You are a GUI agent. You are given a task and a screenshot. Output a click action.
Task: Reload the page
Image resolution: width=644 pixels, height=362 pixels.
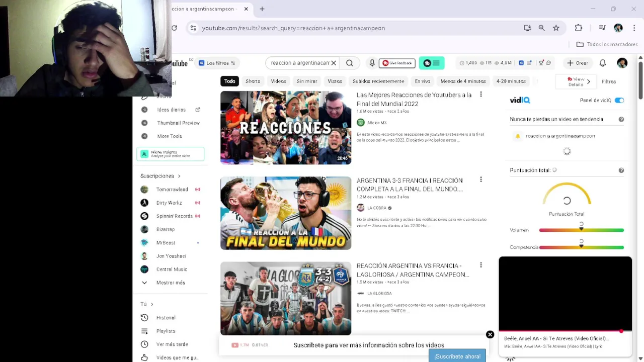(x=175, y=28)
